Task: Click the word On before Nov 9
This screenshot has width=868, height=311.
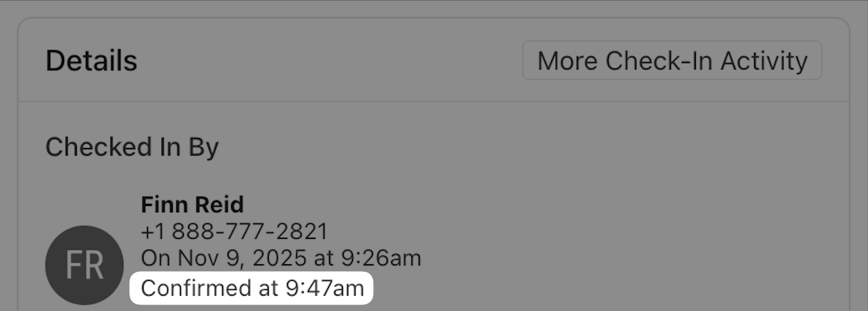Action: click(156, 258)
